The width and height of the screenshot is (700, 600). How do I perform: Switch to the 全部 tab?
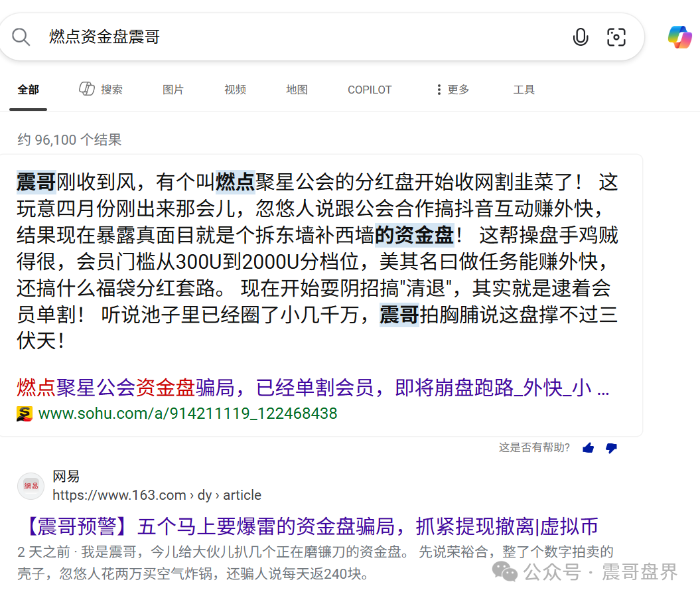pos(28,90)
